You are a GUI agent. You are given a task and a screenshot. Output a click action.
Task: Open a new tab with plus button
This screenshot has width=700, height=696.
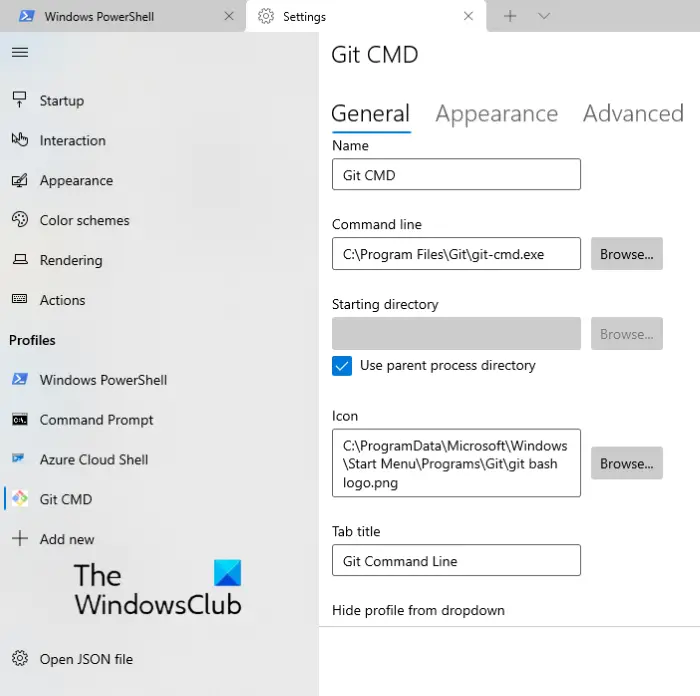click(510, 17)
